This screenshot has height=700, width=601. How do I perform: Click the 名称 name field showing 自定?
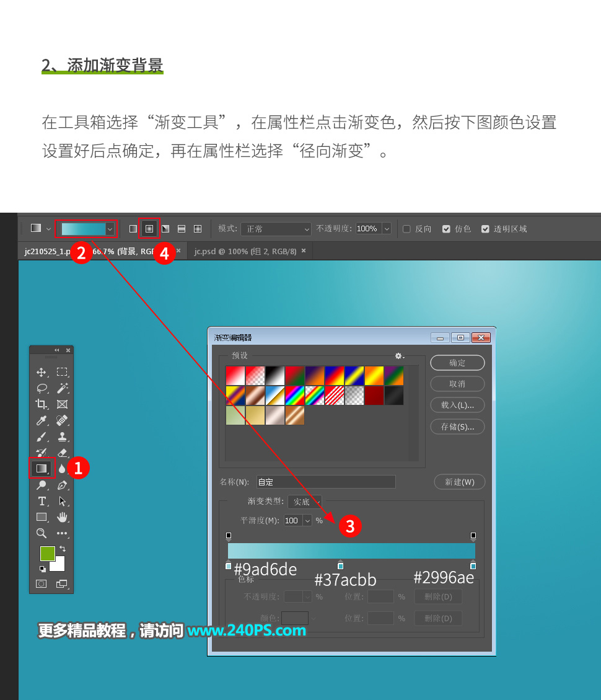[325, 482]
